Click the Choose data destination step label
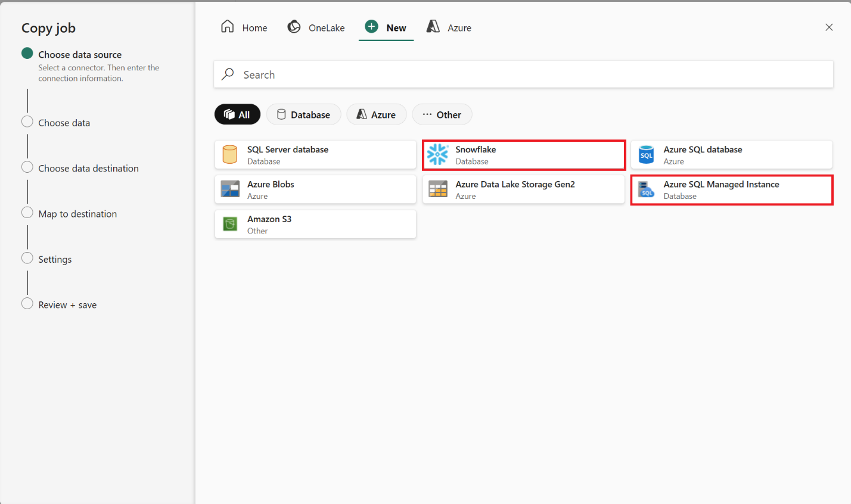The width and height of the screenshot is (851, 504). coord(88,169)
